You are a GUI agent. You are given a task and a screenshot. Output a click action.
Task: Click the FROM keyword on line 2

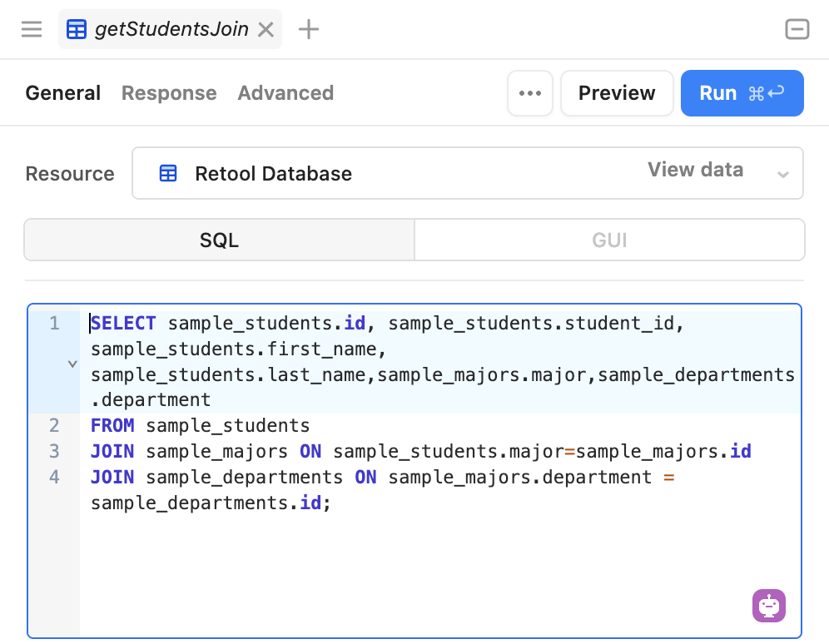click(x=112, y=425)
